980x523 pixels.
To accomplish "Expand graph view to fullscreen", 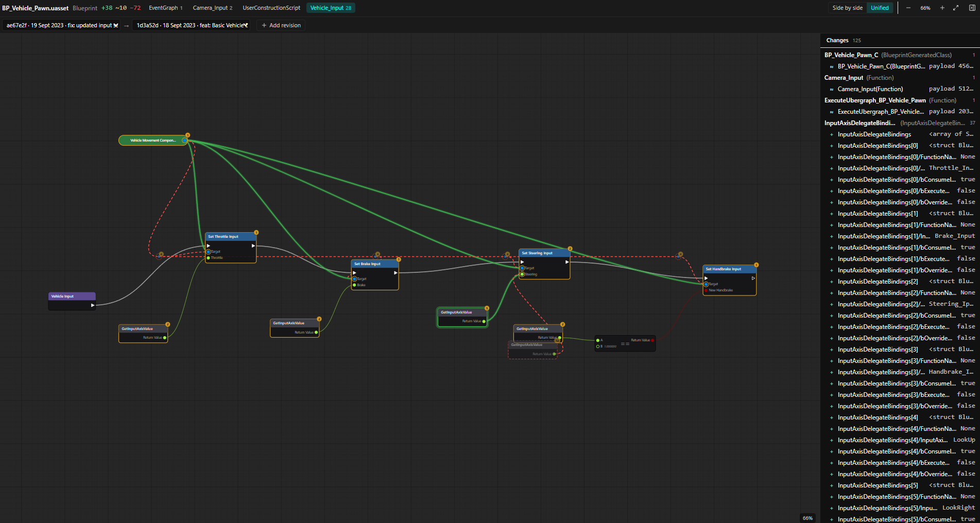I will [956, 8].
